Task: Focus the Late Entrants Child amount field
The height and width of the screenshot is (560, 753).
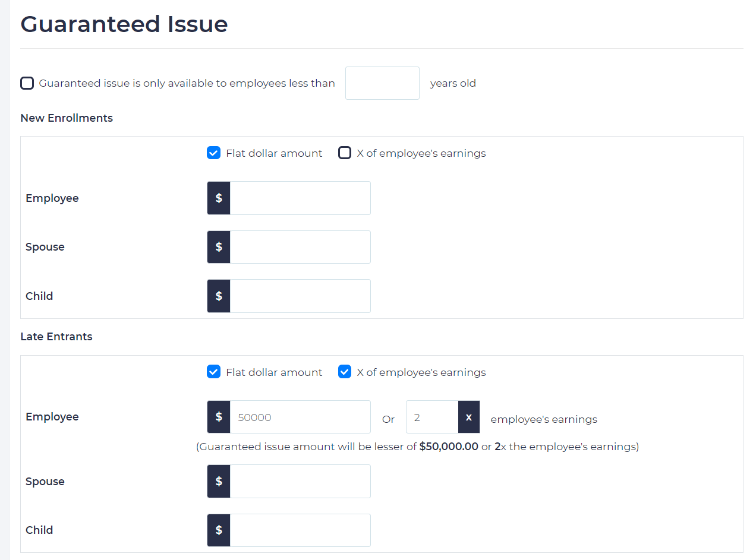Action: coord(300,530)
